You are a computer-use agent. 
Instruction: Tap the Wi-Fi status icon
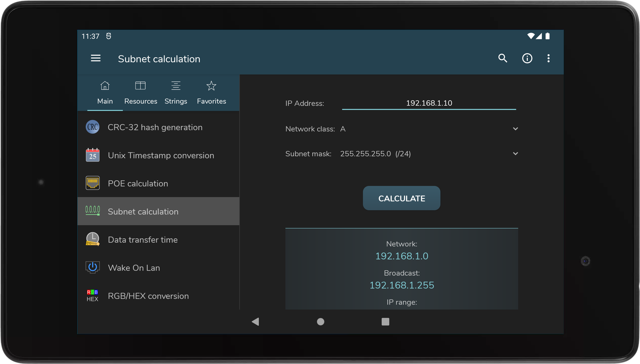point(531,36)
